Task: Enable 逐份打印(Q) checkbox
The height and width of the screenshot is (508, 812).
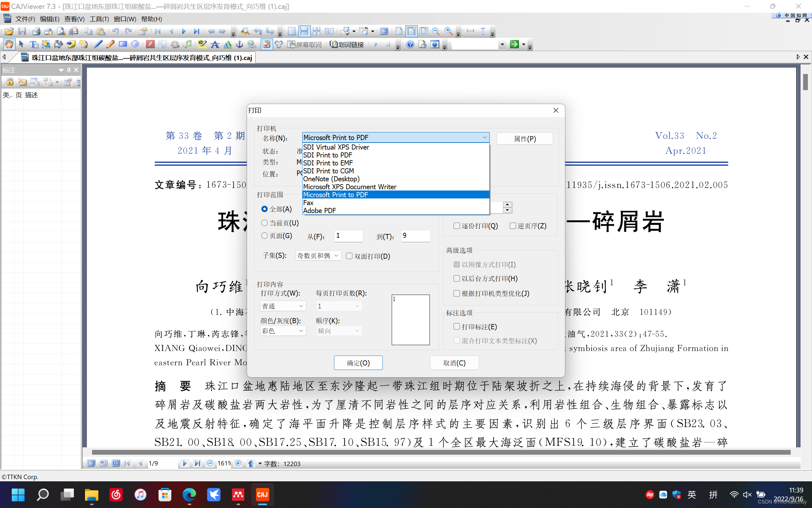Action: 456,226
